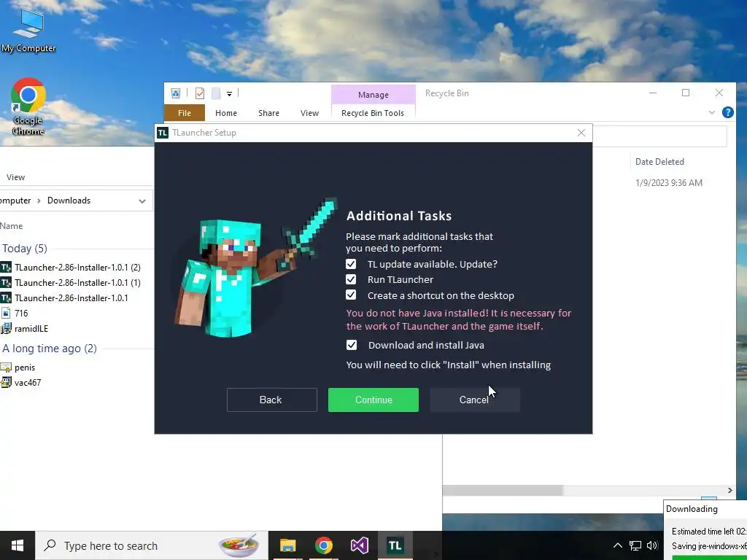The image size is (747, 560).
Task: Open volume icon in system tray
Action: click(652, 545)
